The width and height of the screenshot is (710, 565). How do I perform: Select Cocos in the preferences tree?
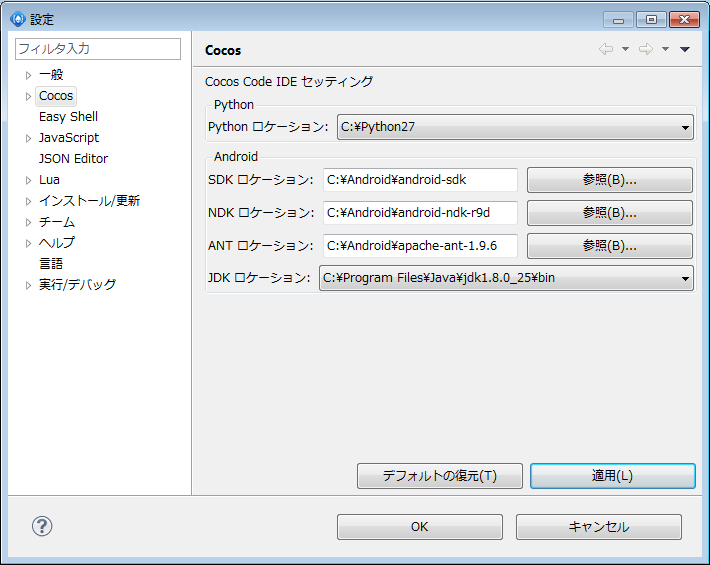56,96
